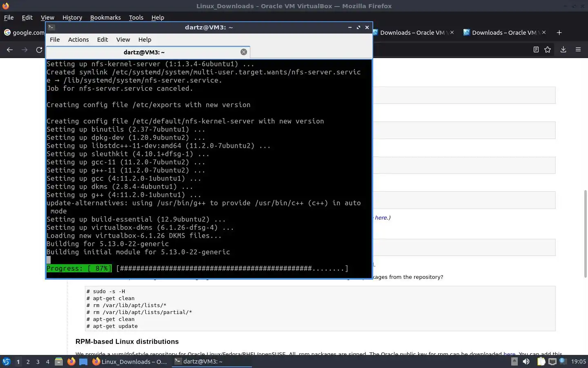This screenshot has width=588, height=368.
Task: Click the 'apt-get update' command line
Action: pyautogui.click(x=112, y=326)
